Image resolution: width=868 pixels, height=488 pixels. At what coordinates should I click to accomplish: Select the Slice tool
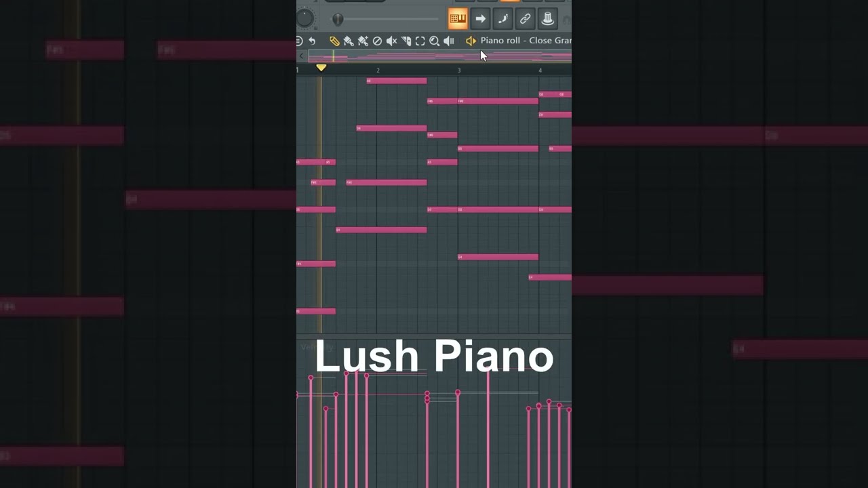(x=406, y=41)
